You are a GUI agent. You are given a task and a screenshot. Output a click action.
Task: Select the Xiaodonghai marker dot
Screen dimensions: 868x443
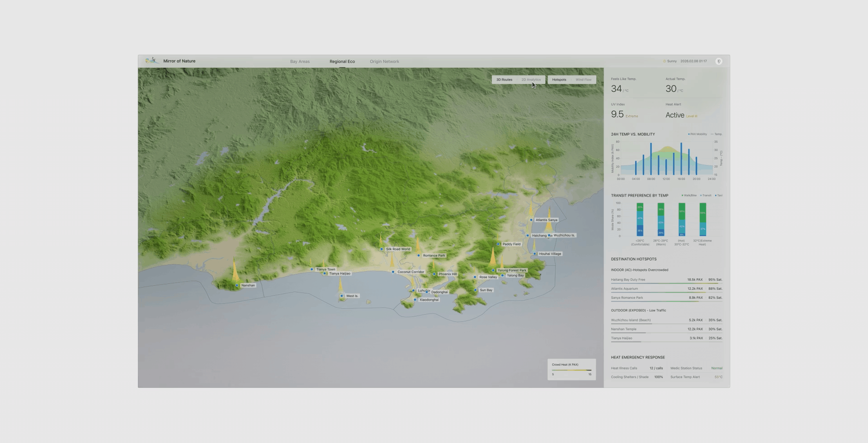415,300
